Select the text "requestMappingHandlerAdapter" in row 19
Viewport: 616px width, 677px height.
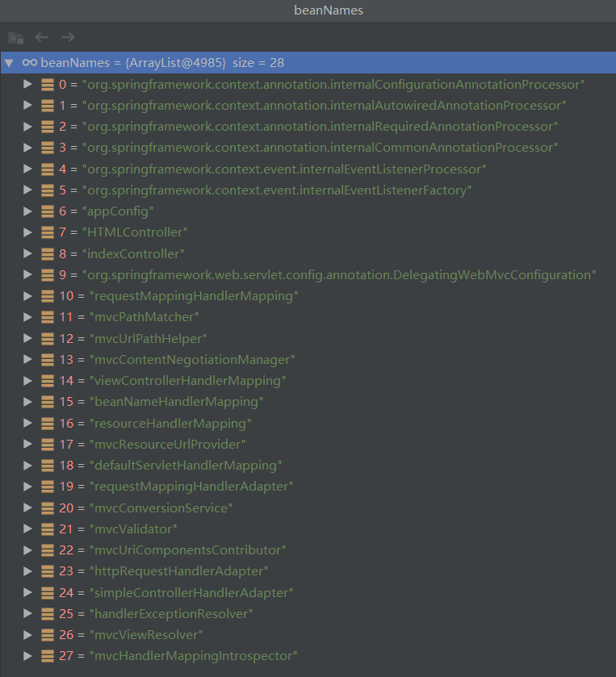191,487
